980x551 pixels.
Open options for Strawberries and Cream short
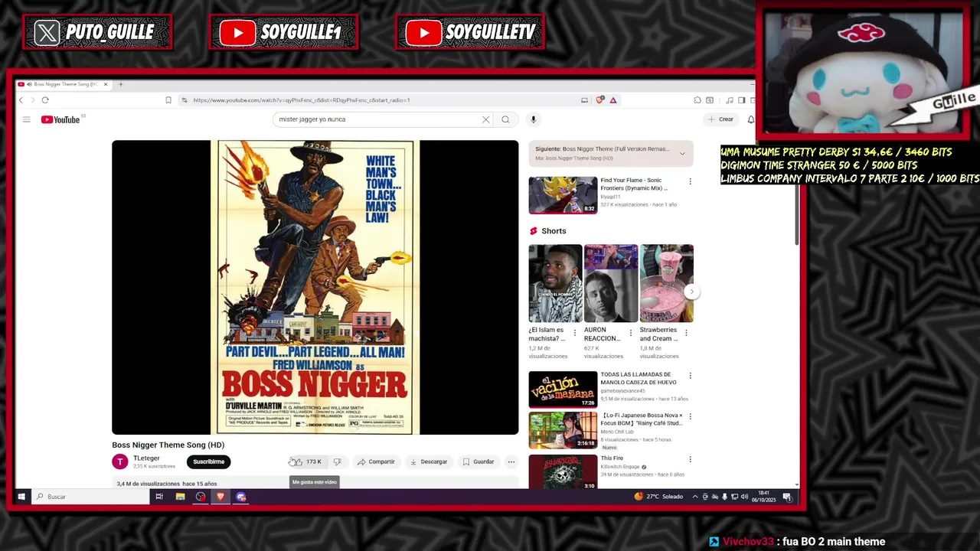686,333
